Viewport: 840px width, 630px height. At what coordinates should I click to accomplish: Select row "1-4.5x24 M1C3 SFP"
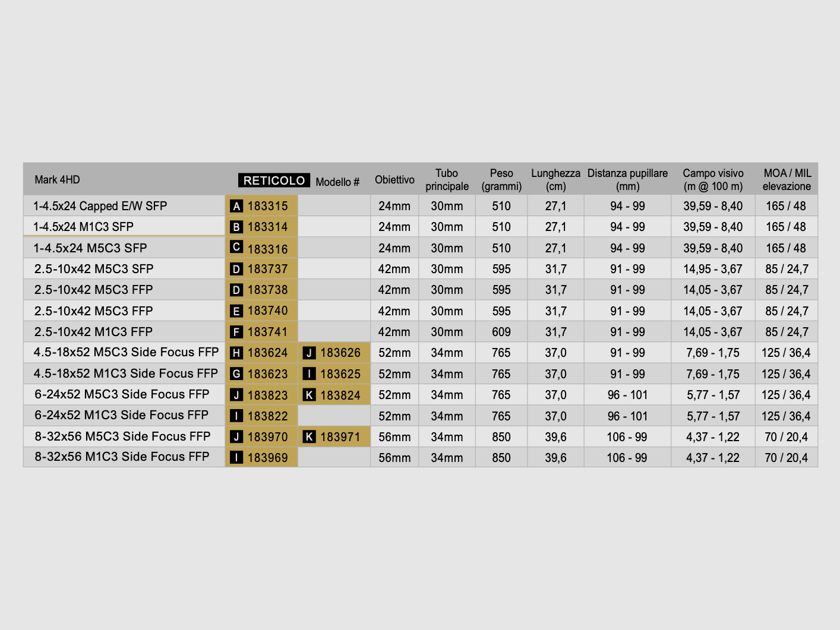tap(421, 227)
